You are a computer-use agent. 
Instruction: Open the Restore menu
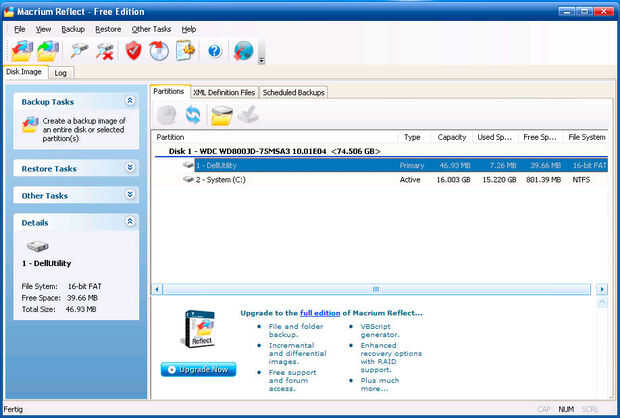(x=108, y=29)
